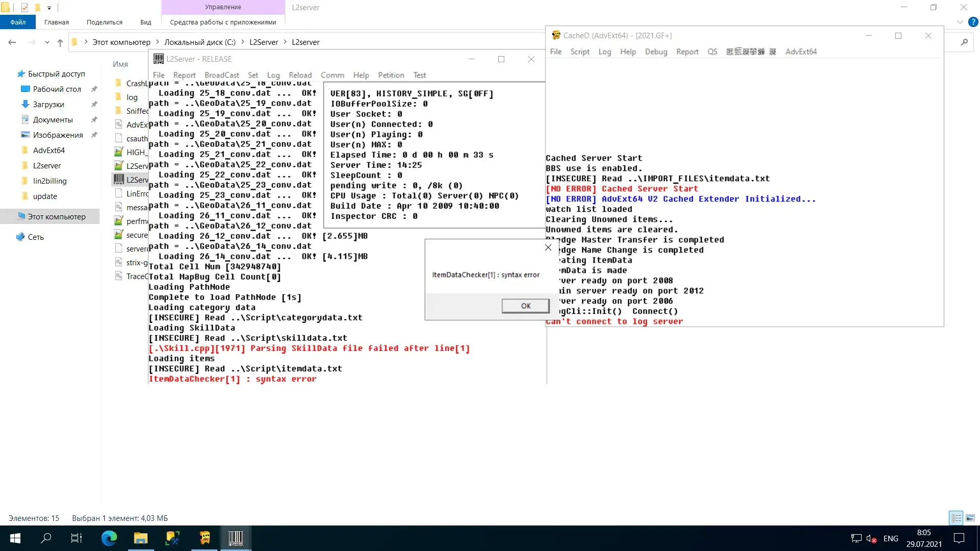Open lin2billing folder in navigation pane
980x551 pixels.
point(50,181)
